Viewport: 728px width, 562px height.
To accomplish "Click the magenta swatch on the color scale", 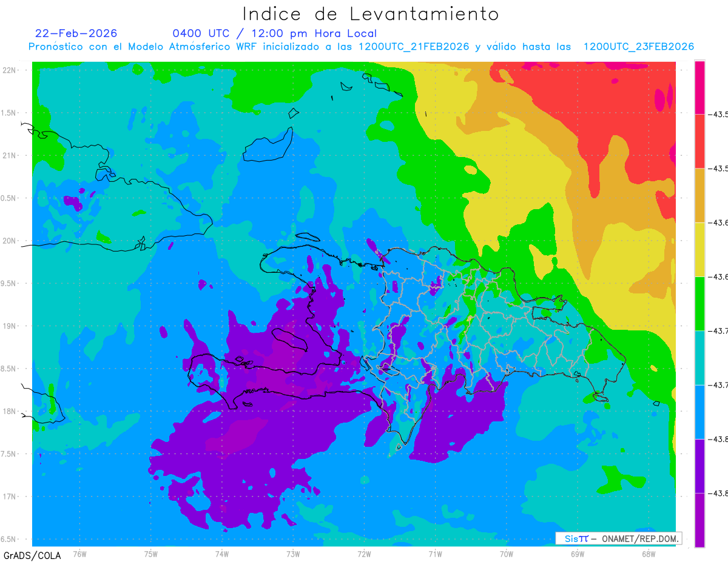I will [699, 87].
